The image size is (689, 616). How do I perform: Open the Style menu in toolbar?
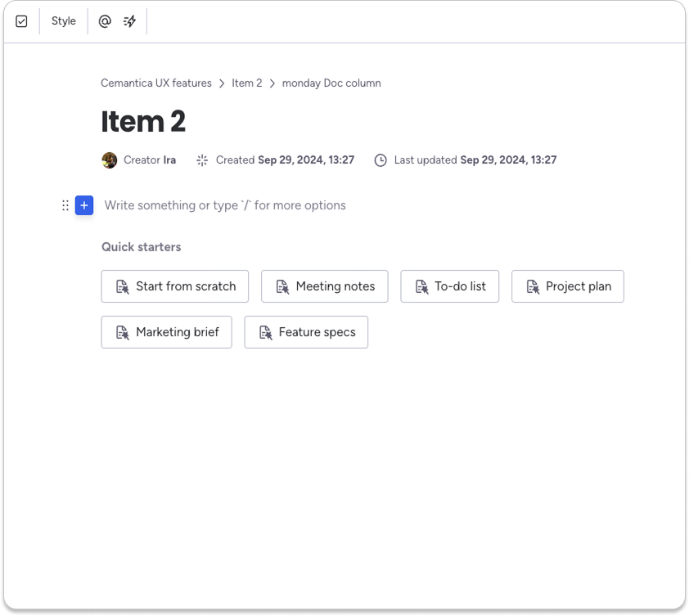click(x=63, y=21)
